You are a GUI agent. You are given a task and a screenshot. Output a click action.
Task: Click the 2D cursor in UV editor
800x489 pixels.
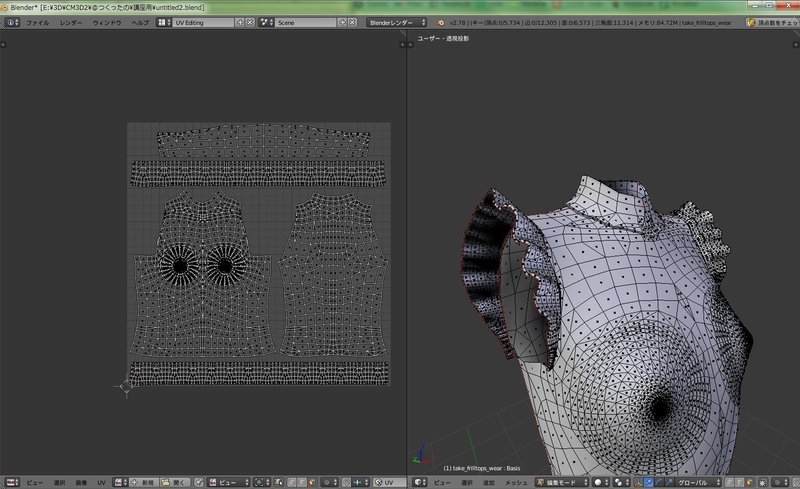127,386
